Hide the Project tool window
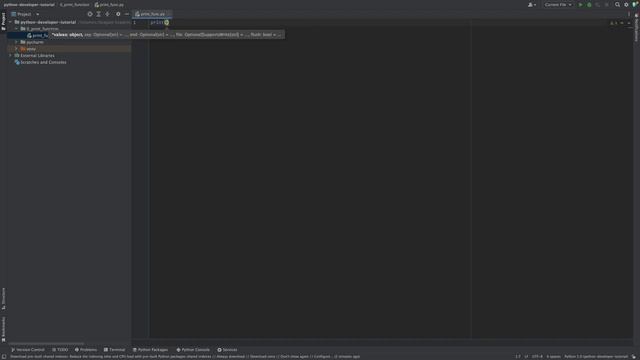The height and width of the screenshot is (360, 640). click(x=127, y=14)
